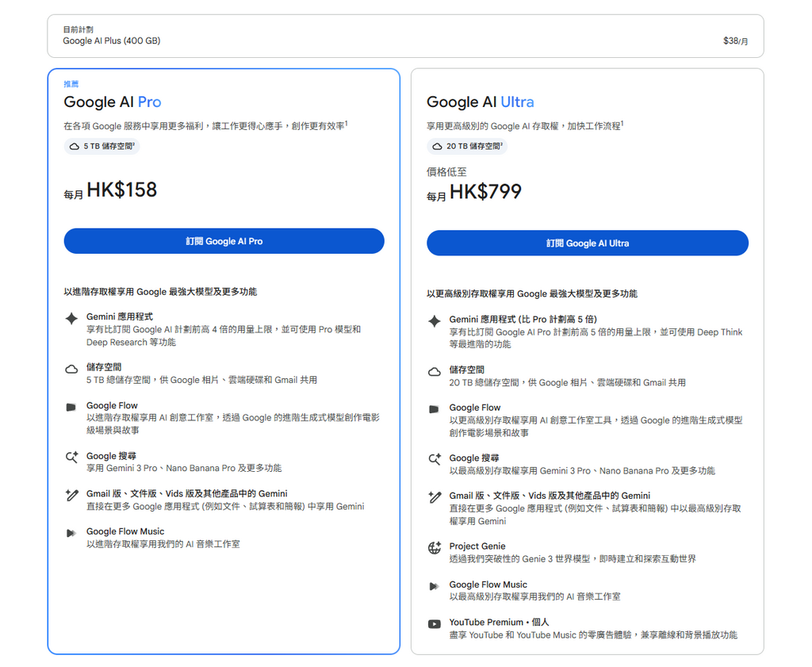The height and width of the screenshot is (667, 812).
Task: Click the cloud icon in 20 TB chip
Action: pos(438,147)
